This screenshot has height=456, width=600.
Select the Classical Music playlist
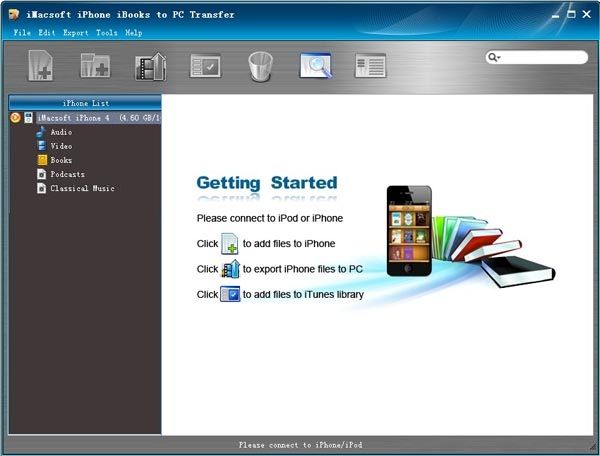pos(82,188)
